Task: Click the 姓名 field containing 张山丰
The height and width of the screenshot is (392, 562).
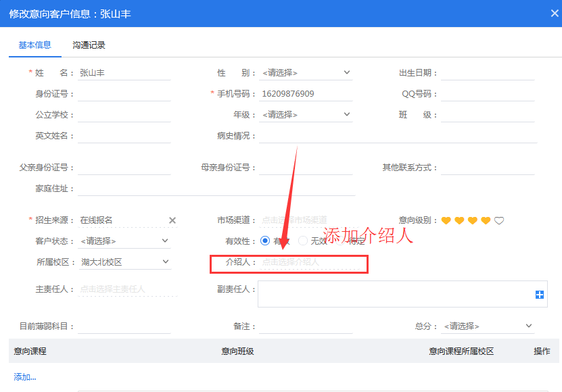Action: pyautogui.click(x=124, y=73)
